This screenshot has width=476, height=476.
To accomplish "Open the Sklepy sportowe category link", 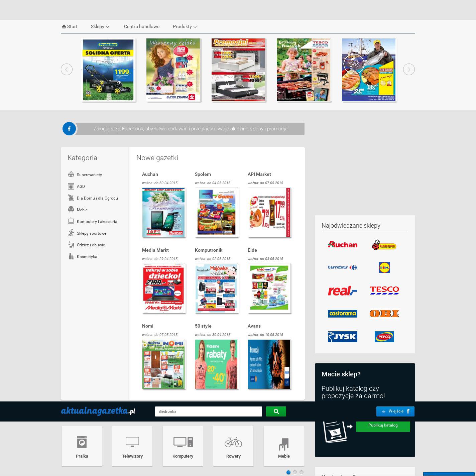I will click(92, 233).
